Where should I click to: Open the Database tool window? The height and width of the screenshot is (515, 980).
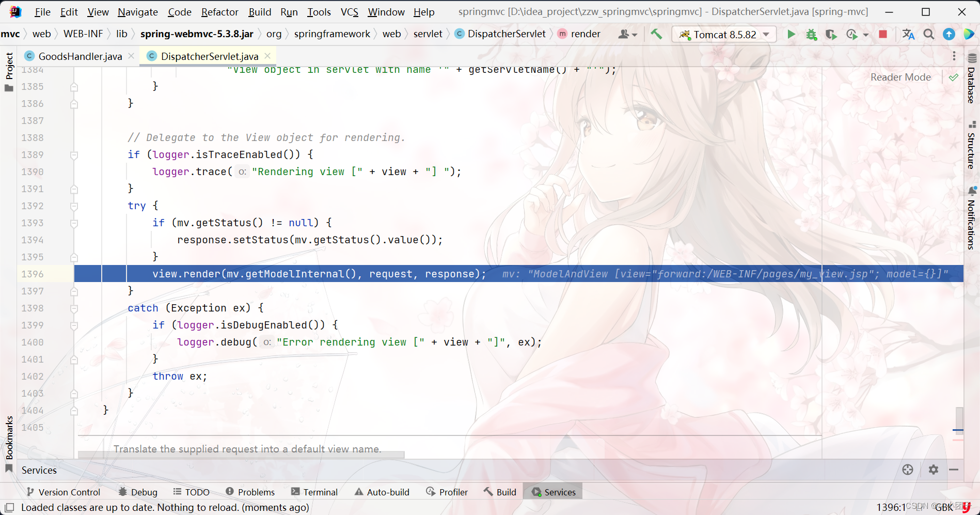[972, 79]
